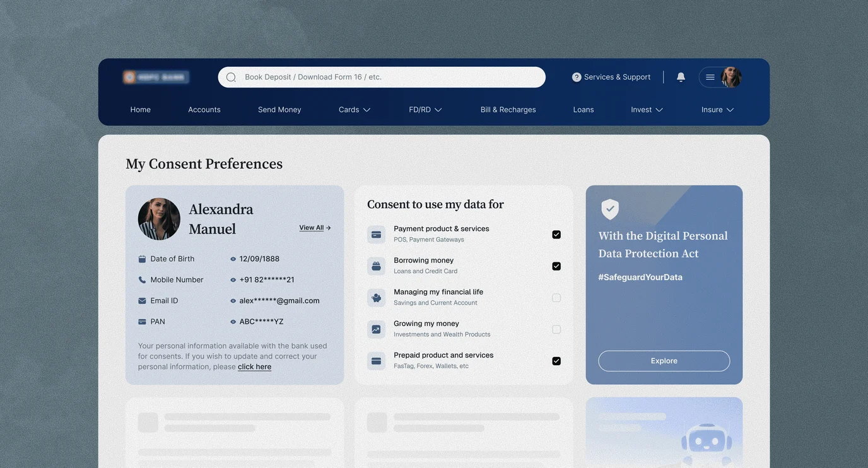
Task: Open the Loans menu item
Action: [x=584, y=110]
